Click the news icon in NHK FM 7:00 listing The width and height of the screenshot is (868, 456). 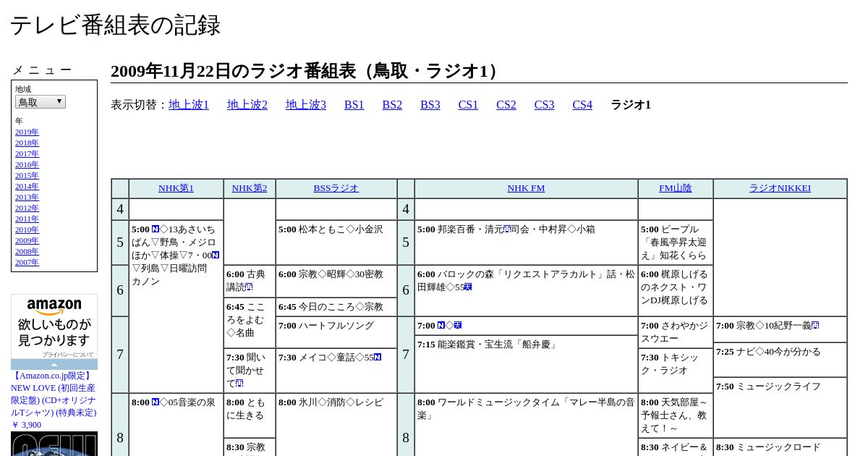[441, 326]
